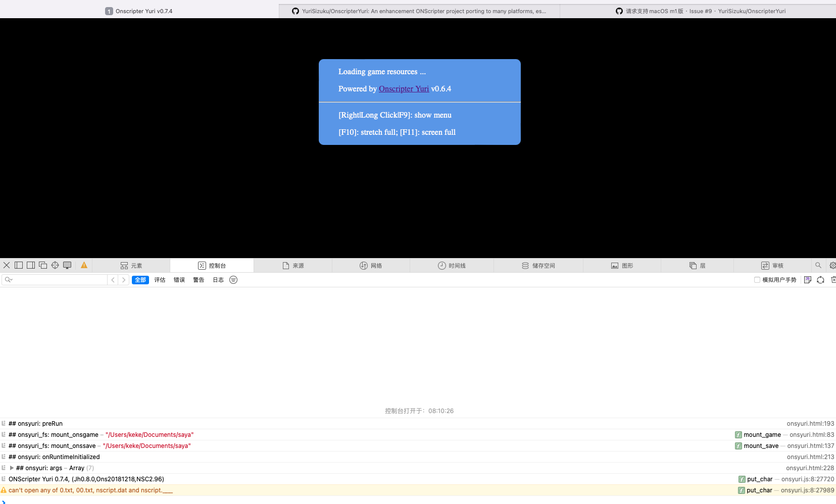Viewport: 836px width, 504px height.
Task: Switch log filter to 警告 only
Action: [199, 279]
